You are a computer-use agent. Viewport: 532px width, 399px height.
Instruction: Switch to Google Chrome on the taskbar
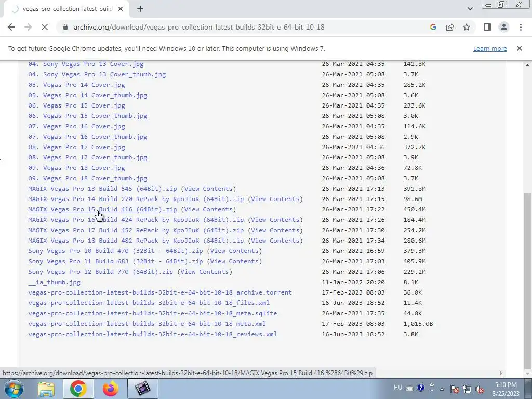[x=78, y=389]
